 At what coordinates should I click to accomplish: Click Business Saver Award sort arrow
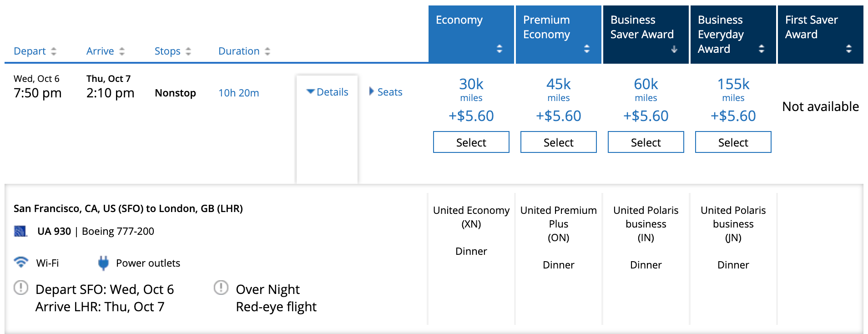(x=674, y=49)
